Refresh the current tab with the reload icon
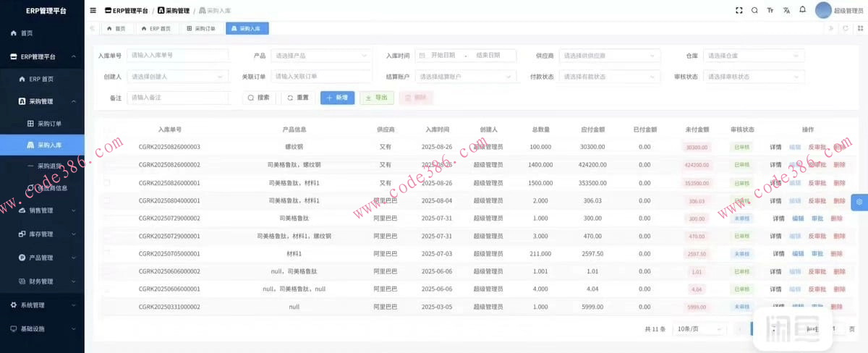The height and width of the screenshot is (353, 868). (x=845, y=28)
